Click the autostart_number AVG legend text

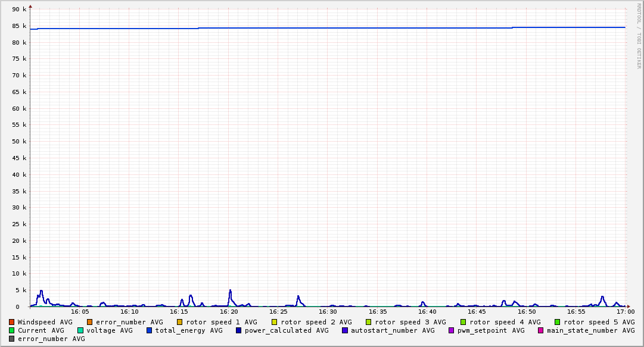point(393,330)
